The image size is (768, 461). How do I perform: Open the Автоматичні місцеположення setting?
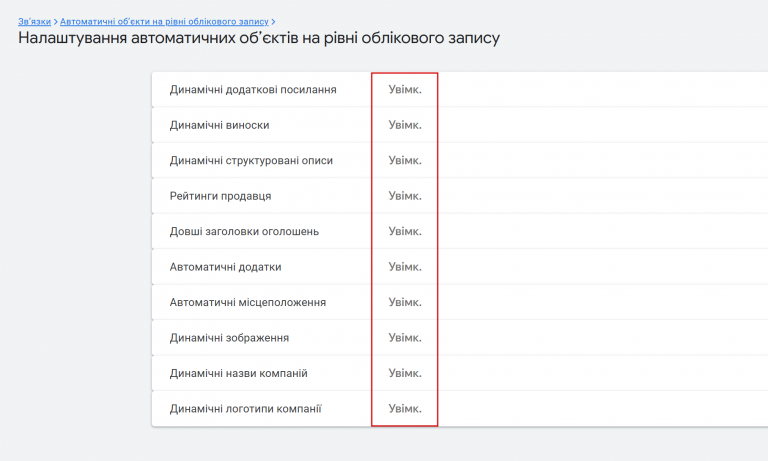pyautogui.click(x=248, y=302)
